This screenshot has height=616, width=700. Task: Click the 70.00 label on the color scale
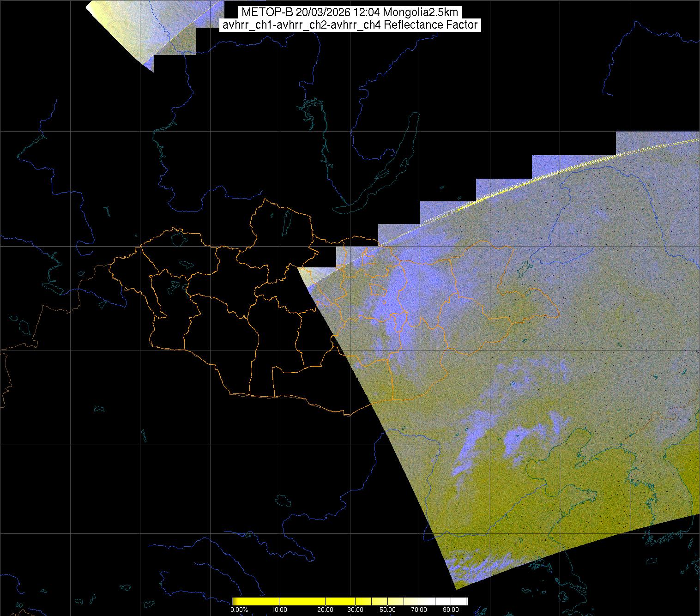(x=419, y=610)
